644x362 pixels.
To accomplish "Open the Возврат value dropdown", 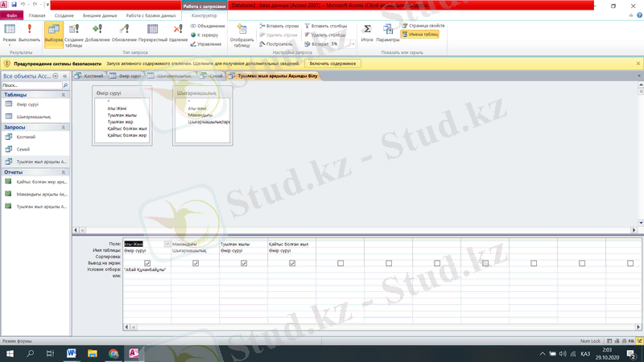I will [353, 44].
